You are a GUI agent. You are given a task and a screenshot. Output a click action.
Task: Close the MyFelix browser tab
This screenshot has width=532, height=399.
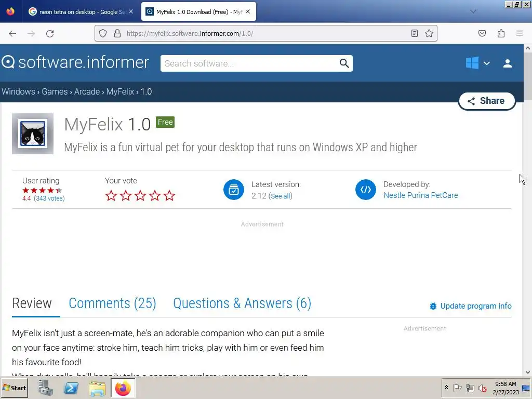click(248, 11)
